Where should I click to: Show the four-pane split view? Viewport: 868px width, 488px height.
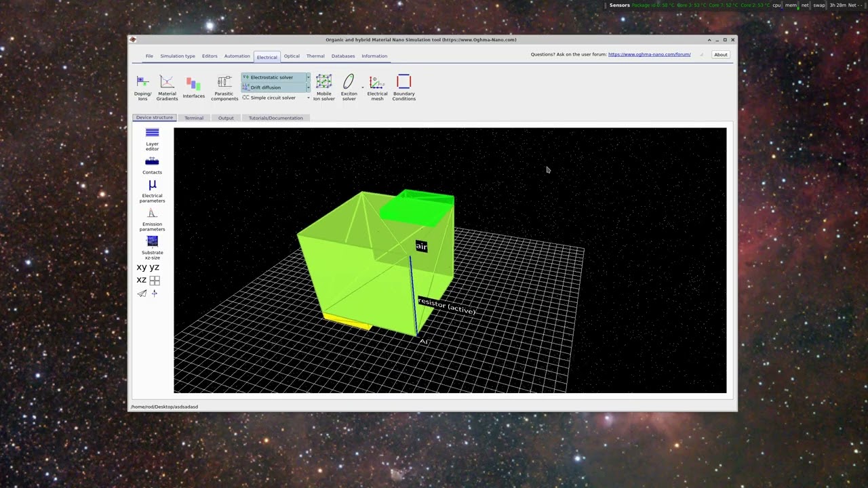point(155,280)
